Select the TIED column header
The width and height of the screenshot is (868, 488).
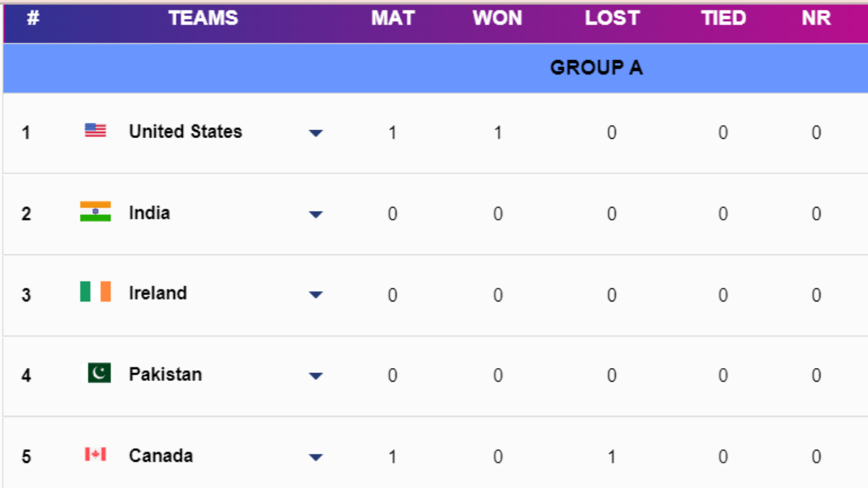[723, 19]
